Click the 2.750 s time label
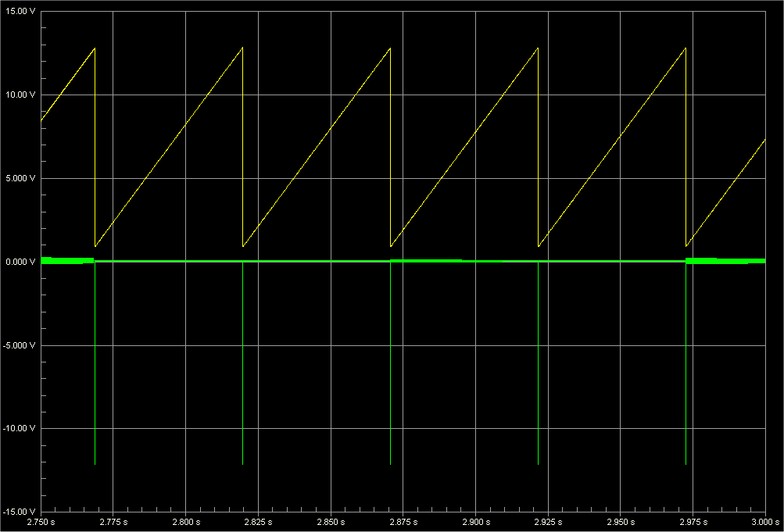 41,522
